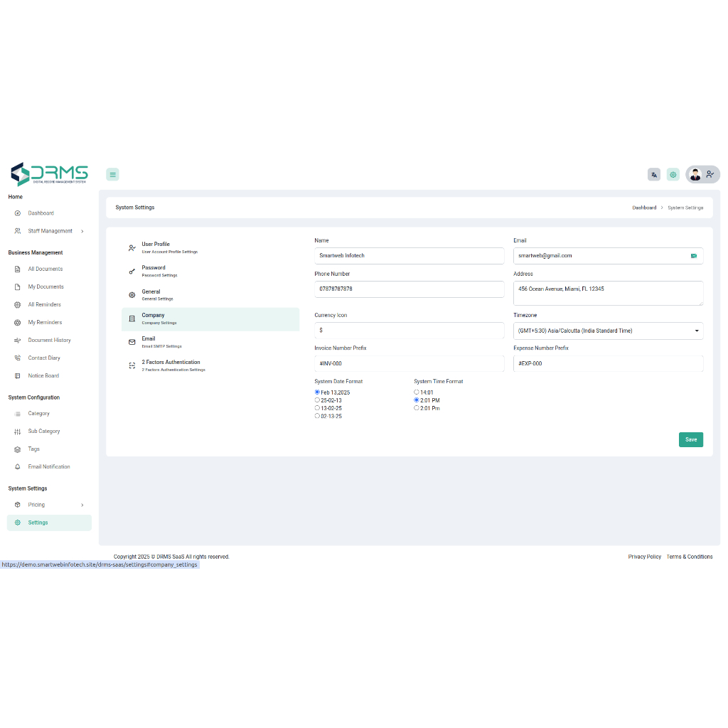Click the Phone Number input field
Viewport: 728px width, 728px height.
click(409, 289)
